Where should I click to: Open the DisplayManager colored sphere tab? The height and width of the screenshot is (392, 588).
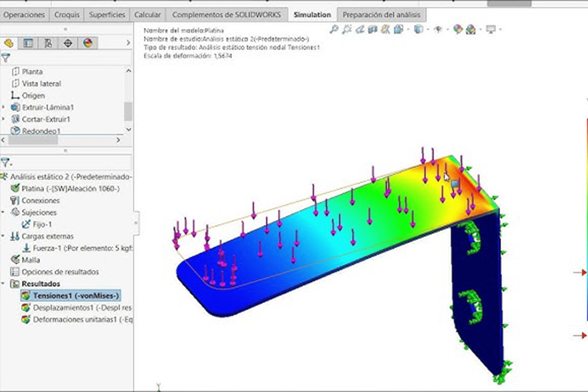88,43
